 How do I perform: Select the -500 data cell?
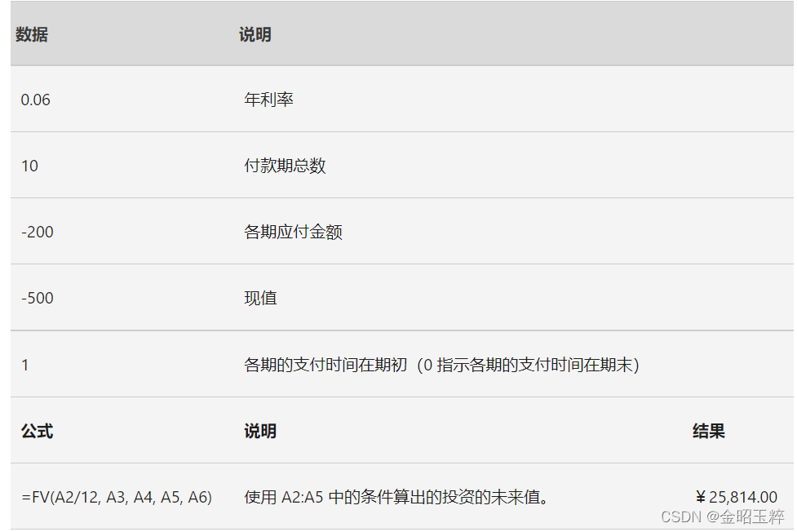click(38, 298)
